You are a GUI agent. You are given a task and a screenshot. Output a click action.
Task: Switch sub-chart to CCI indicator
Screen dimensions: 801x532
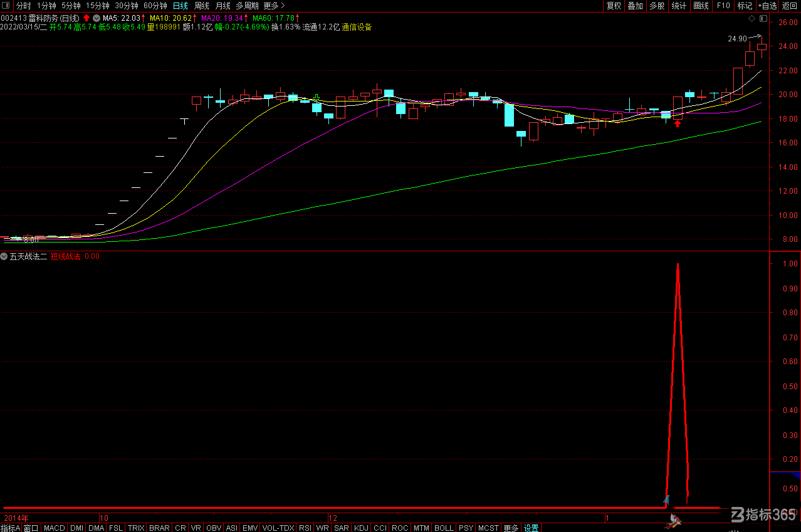click(380, 528)
